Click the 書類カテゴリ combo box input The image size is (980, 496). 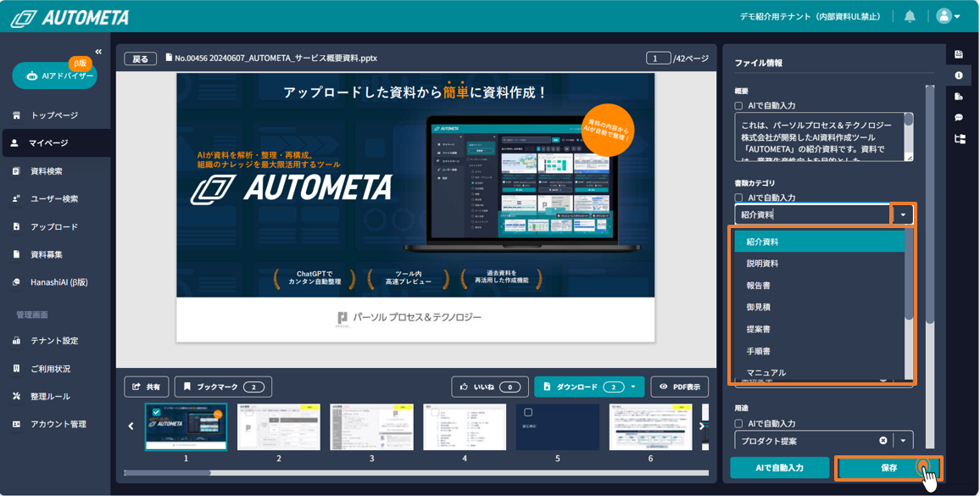[x=812, y=215]
